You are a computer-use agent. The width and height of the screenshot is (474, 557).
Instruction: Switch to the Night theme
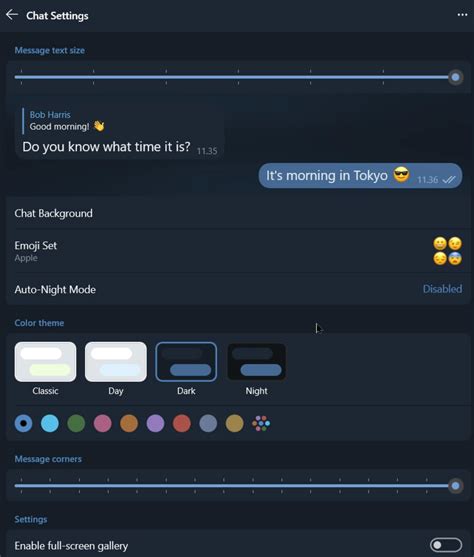tap(257, 362)
